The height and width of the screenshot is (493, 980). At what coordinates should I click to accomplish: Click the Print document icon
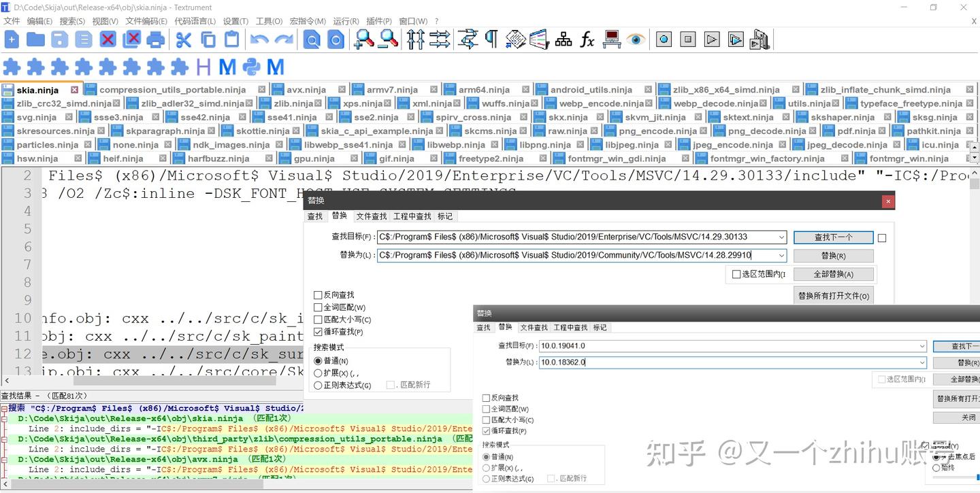click(x=156, y=39)
